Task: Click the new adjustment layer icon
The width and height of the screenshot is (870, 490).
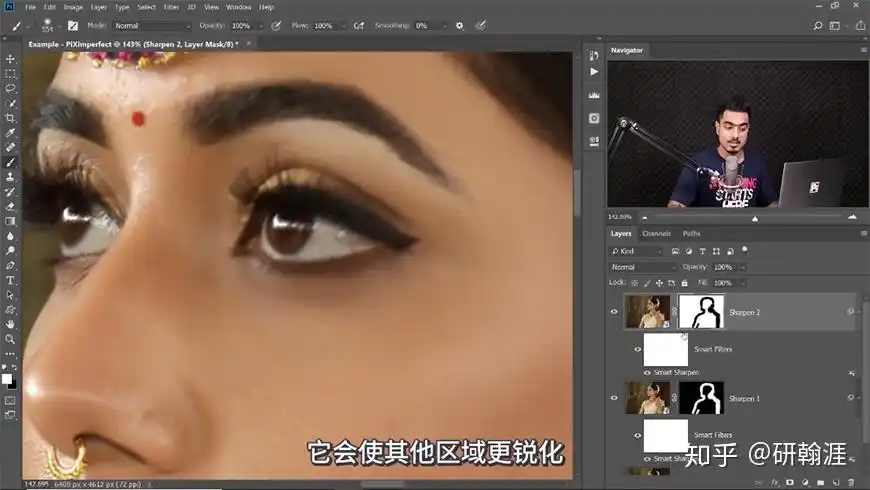Action: click(805, 483)
